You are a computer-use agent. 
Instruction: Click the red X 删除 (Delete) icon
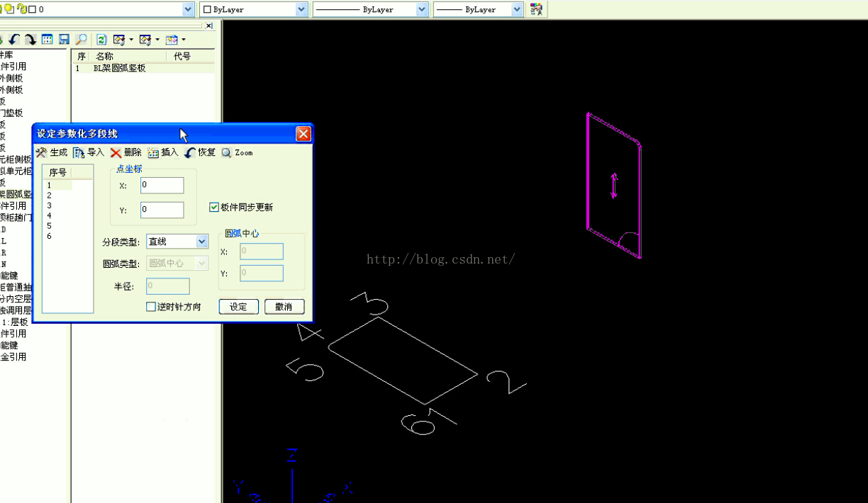pos(116,152)
